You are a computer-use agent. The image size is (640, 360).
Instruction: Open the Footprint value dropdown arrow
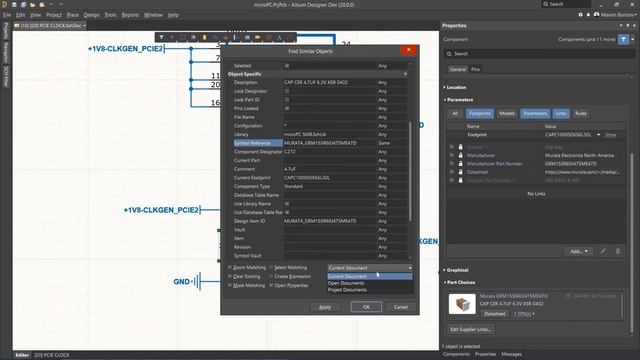coord(599,135)
